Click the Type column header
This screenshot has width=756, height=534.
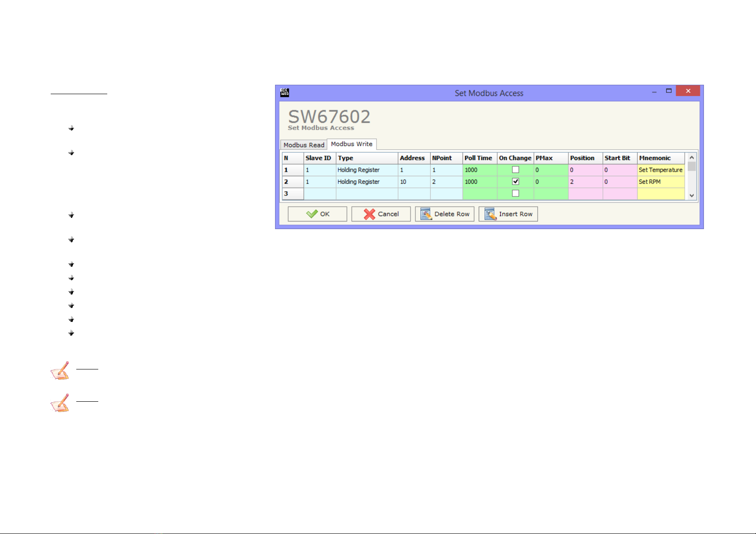click(x=367, y=158)
